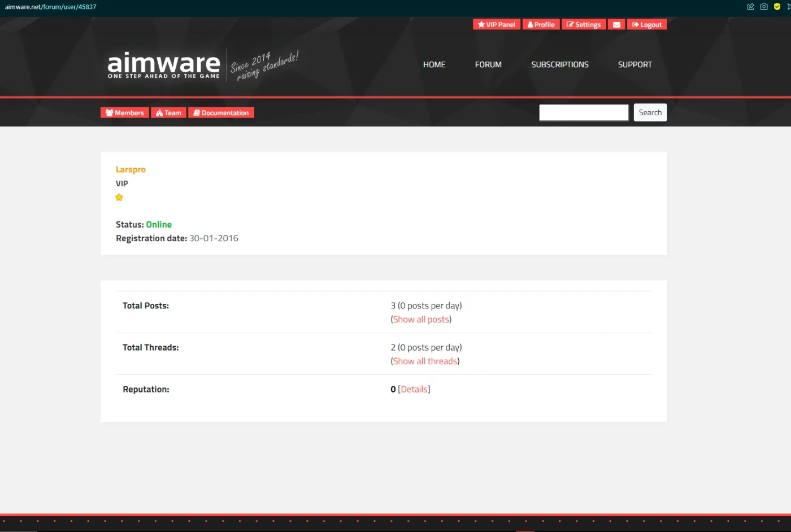This screenshot has height=532, width=791.
Task: Click the yellow shield icon in browser bar
Action: pyautogui.click(x=777, y=7)
